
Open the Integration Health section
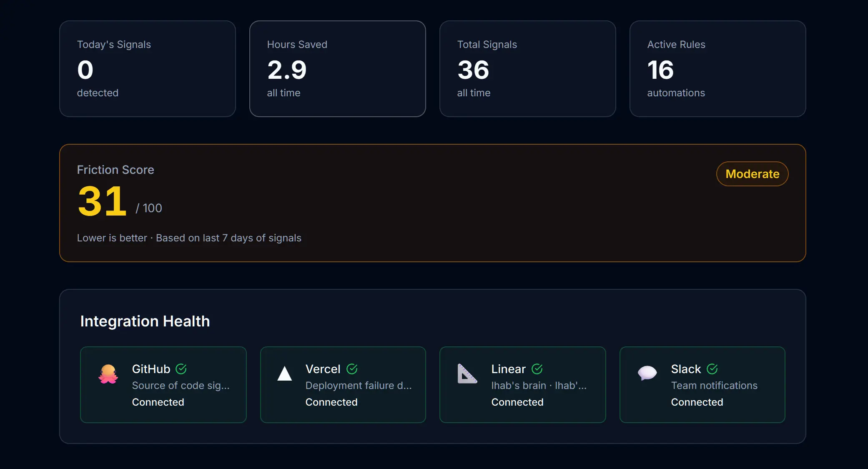(145, 321)
